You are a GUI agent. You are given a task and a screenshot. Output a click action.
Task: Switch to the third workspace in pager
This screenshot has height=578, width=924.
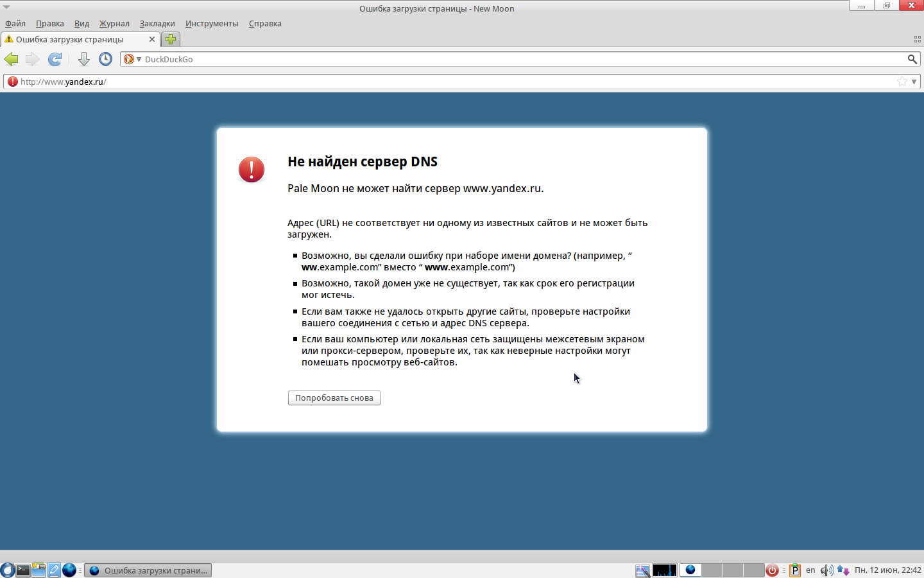733,570
